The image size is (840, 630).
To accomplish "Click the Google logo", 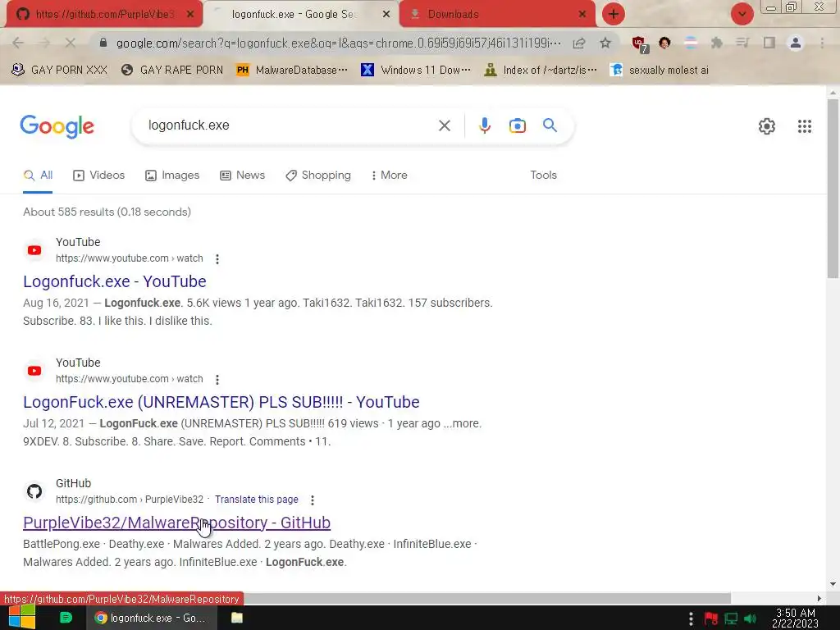I will point(57,126).
